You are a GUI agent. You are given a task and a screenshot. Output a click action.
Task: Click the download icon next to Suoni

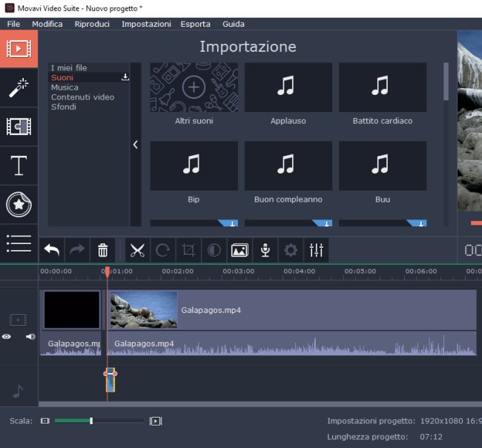click(125, 77)
